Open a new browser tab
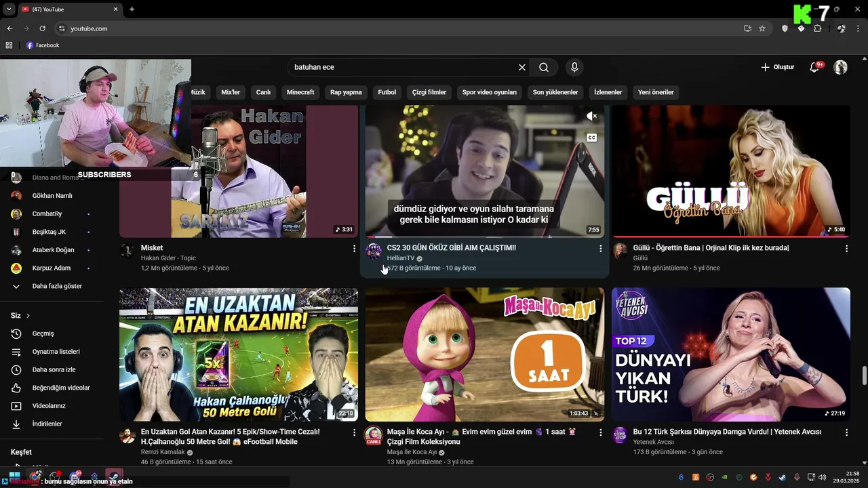The width and height of the screenshot is (868, 488). pyautogui.click(x=132, y=9)
